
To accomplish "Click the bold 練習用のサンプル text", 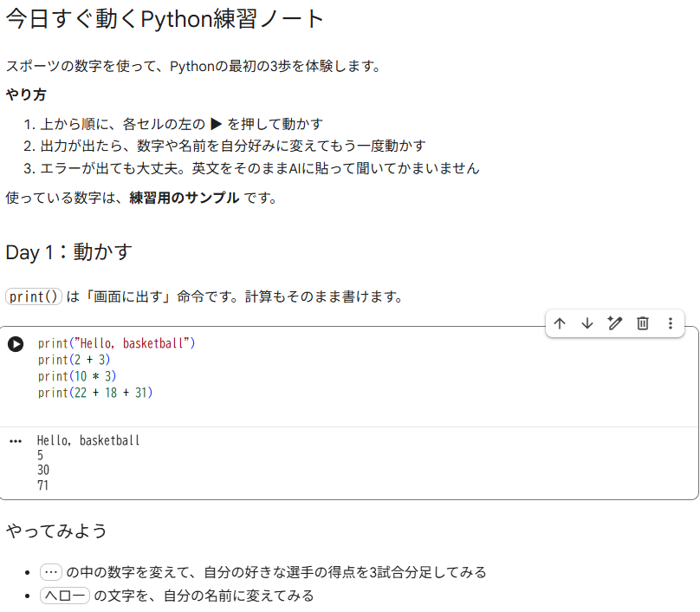I will 184,198.
